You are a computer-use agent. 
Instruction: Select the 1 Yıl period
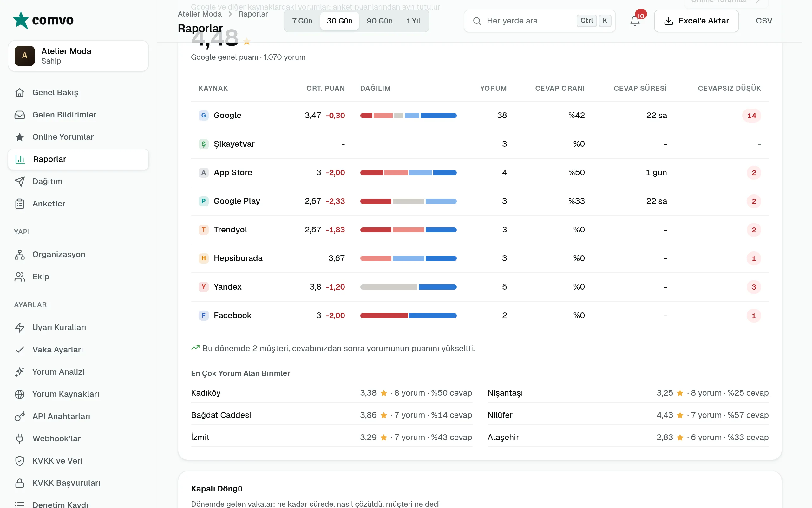coord(413,21)
